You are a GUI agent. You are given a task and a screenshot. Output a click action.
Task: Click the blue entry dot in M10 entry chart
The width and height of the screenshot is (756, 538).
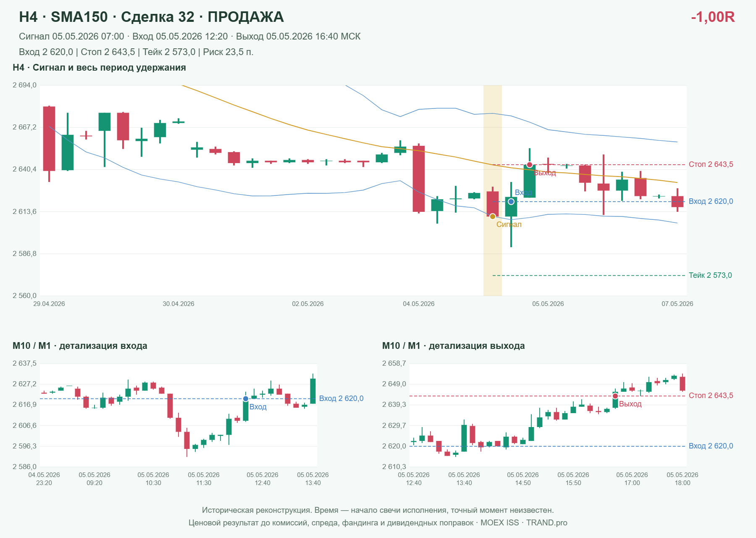tap(246, 399)
